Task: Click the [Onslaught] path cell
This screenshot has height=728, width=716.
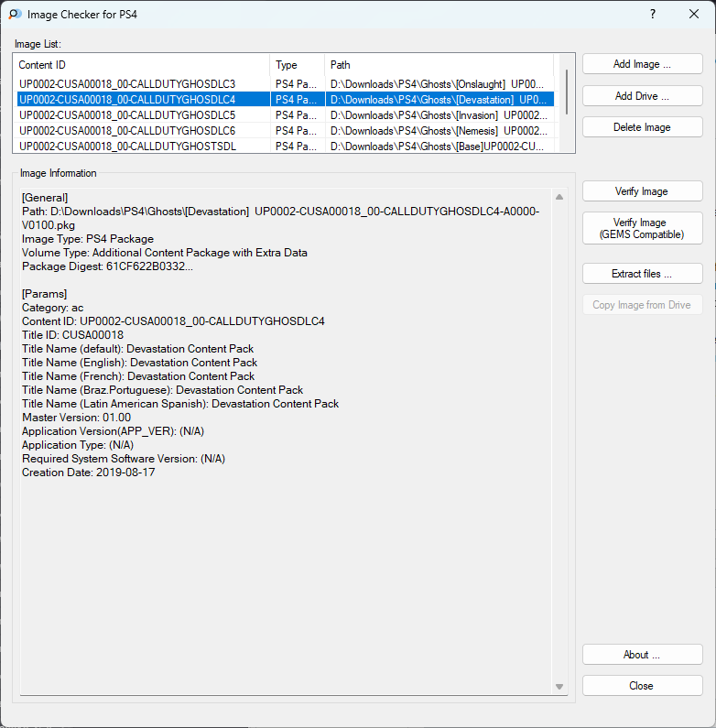Action: pos(439,84)
